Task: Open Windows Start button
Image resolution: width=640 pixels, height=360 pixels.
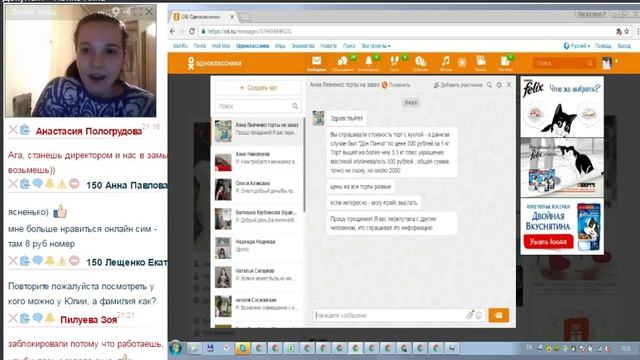Action: click(176, 348)
